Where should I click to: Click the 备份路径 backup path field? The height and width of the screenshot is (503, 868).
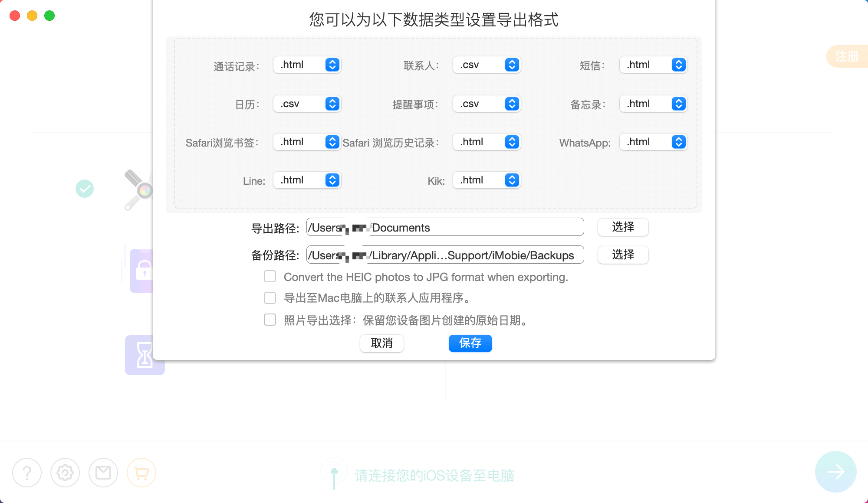(x=445, y=255)
